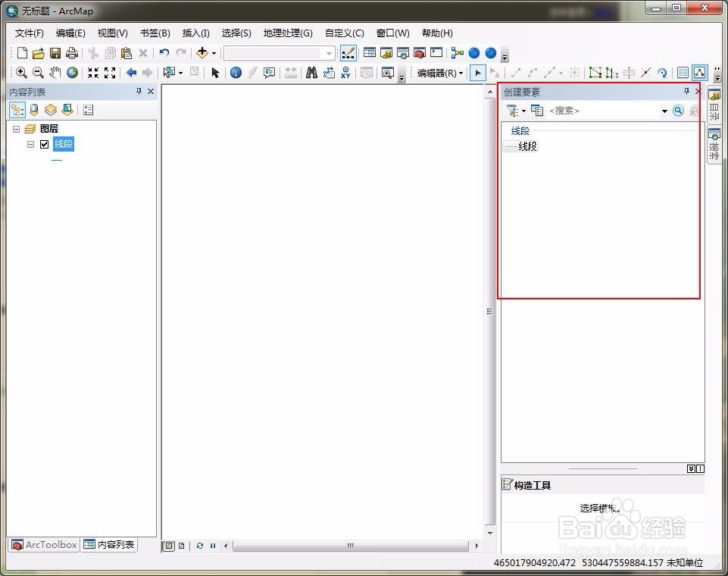Select the 线段 template in 创建要素
This screenshot has width=728, height=576.
tap(525, 146)
